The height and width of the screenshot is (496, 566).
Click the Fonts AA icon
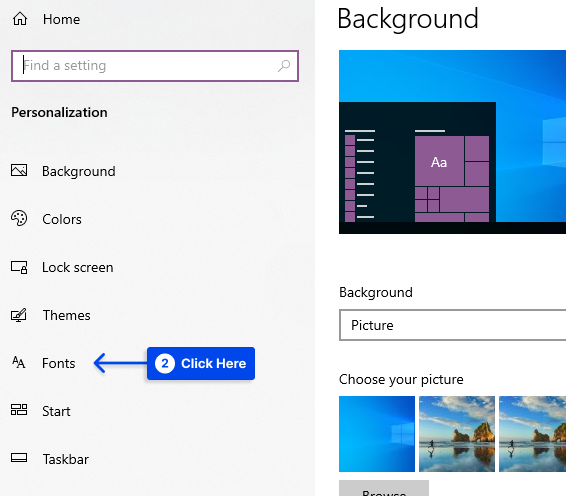pyautogui.click(x=18, y=362)
